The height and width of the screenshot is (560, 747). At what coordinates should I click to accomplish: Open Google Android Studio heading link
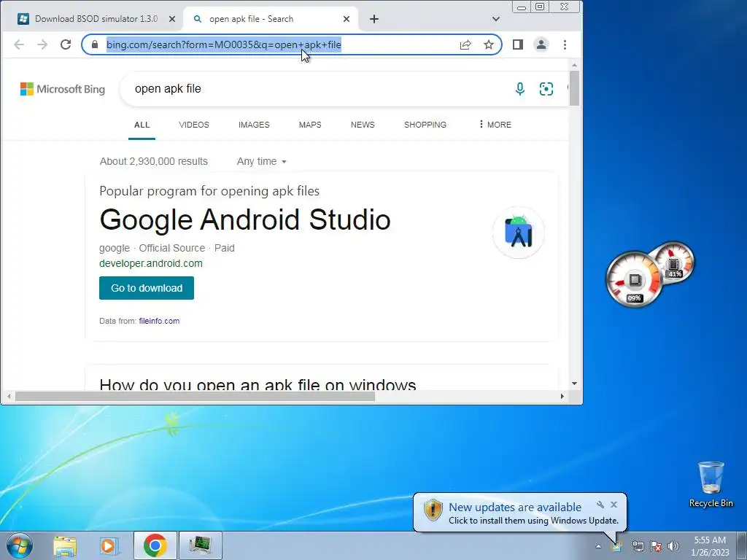click(x=245, y=219)
